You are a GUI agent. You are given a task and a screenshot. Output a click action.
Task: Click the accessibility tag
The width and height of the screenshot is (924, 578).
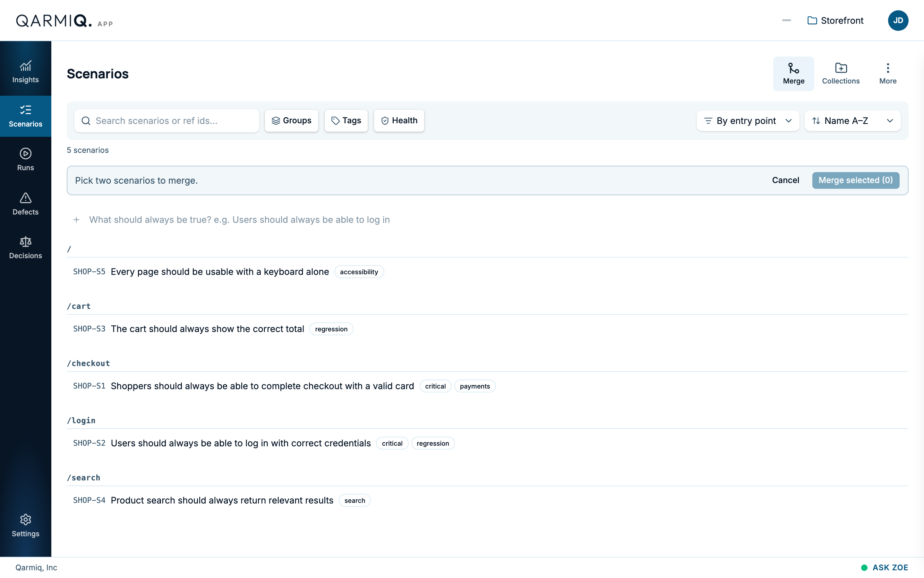click(x=359, y=272)
